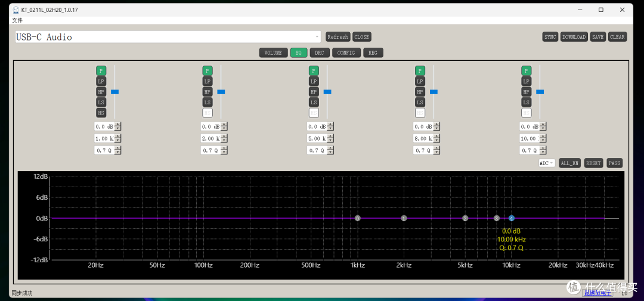Select LS filter for the 10.00 band

[x=526, y=103]
